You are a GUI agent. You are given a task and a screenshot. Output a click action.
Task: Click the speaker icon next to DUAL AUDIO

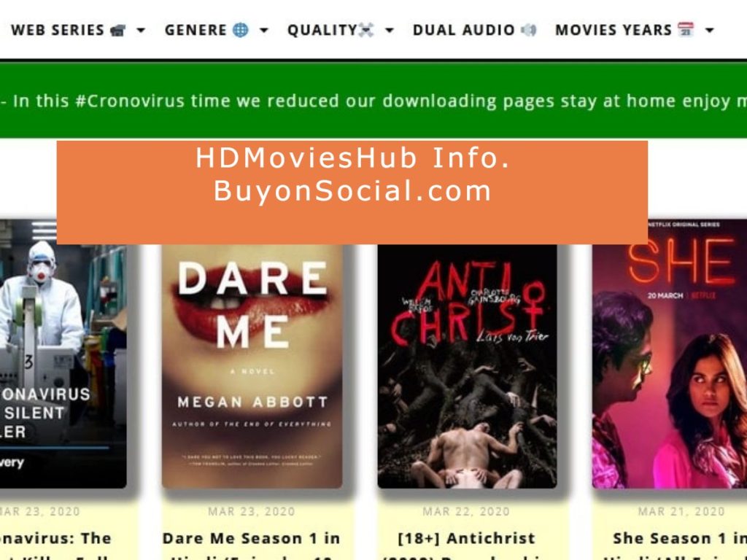click(x=529, y=30)
